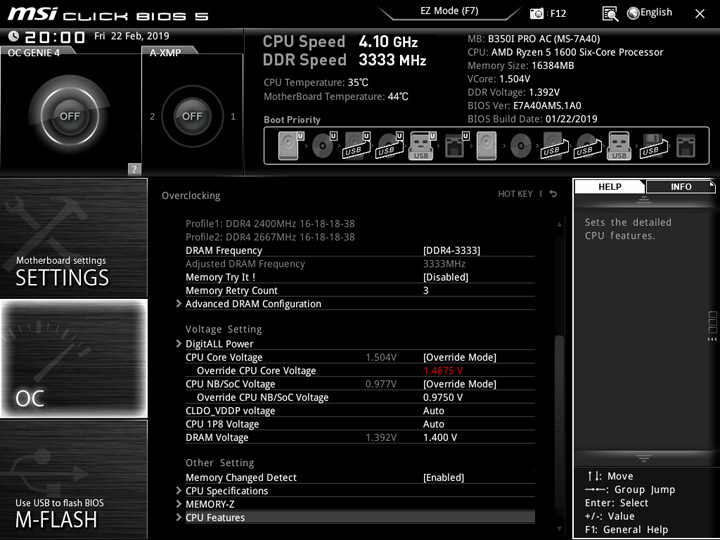Select the legacy USB CD/DVD boot icon

coord(587,146)
